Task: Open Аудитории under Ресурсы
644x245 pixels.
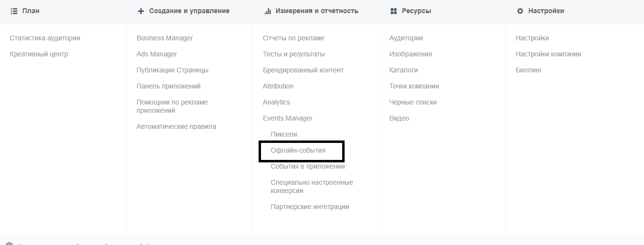Action: pyautogui.click(x=406, y=38)
